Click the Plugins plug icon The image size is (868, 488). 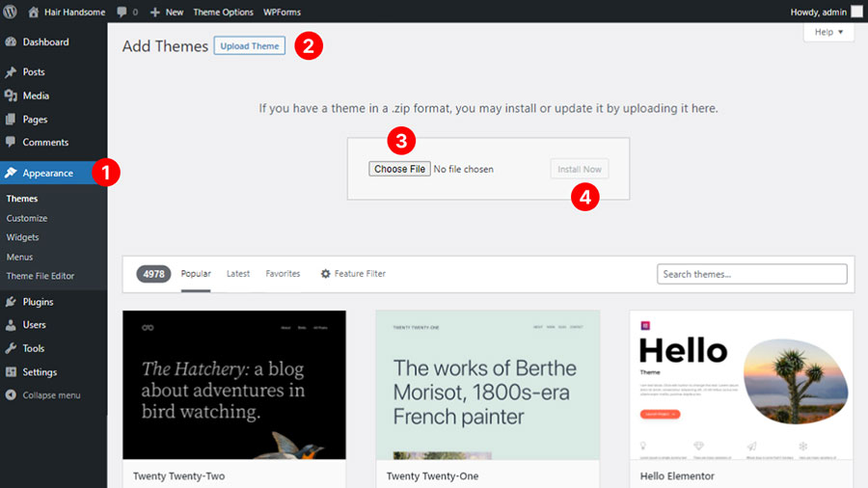click(x=11, y=302)
